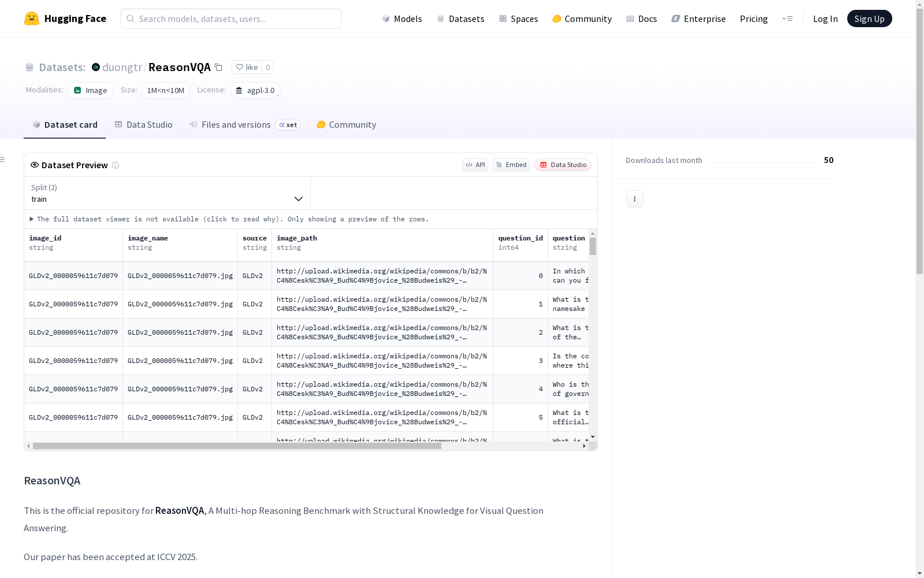Open the Pricing page
The image size is (924, 578).
pos(754,18)
